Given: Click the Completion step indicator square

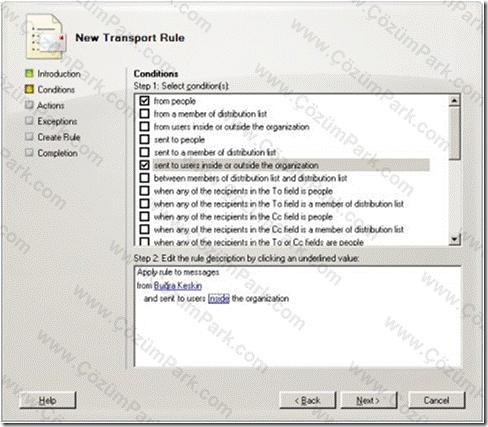Looking at the screenshot, I should [29, 153].
